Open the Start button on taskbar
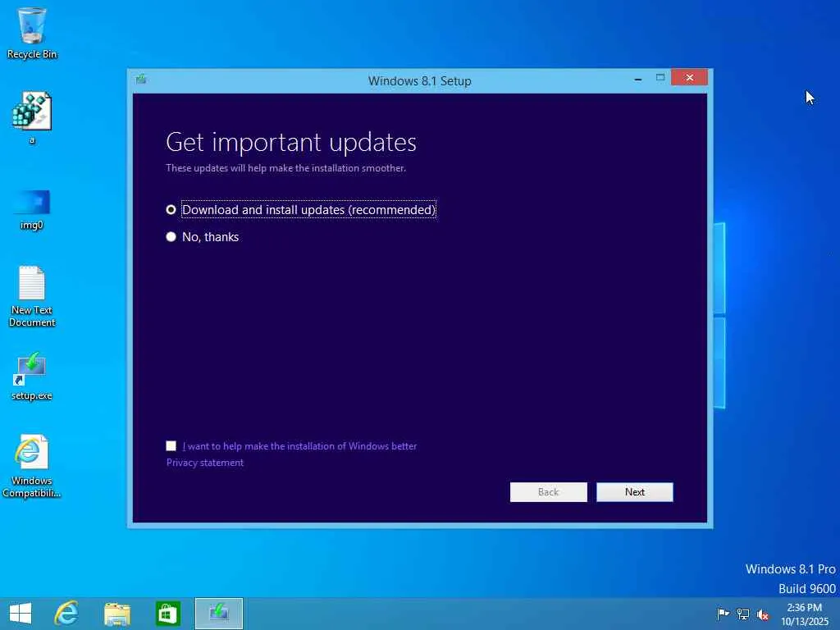Image resolution: width=840 pixels, height=630 pixels. click(21, 614)
